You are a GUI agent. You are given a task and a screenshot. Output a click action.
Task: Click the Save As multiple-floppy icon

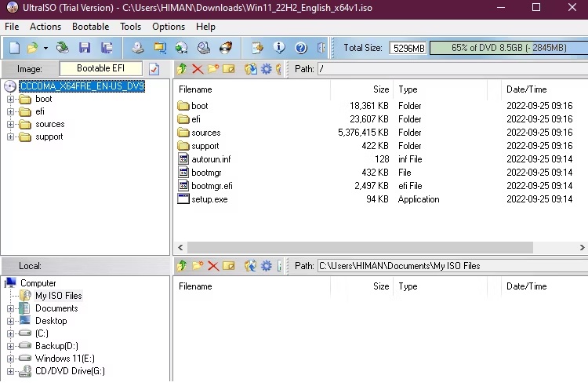(x=107, y=48)
